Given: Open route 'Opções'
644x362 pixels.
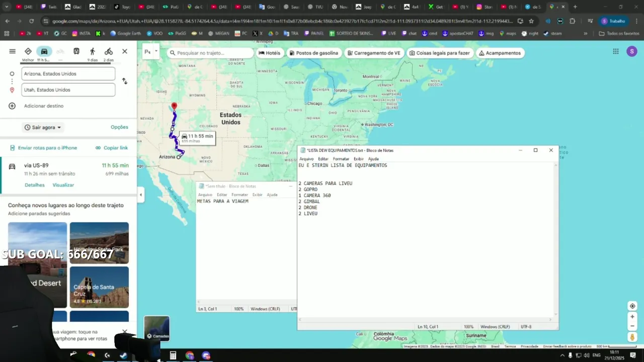Looking at the screenshot, I should pyautogui.click(x=119, y=127).
